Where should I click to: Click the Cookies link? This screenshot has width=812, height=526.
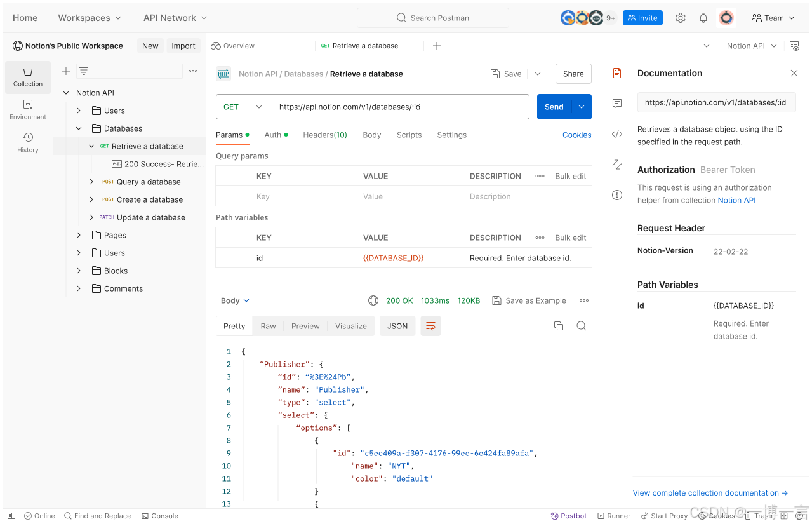pyautogui.click(x=576, y=135)
